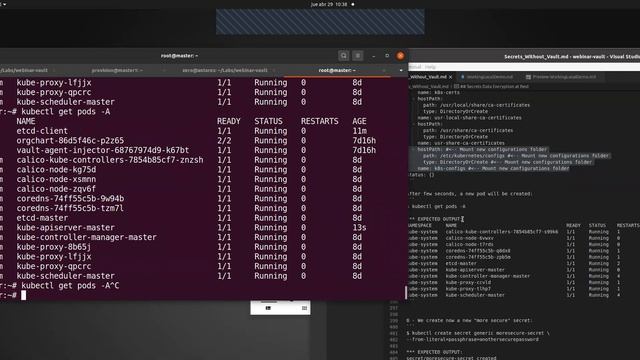The height and width of the screenshot is (360, 640).
Task: Open the clock in the top bar
Action: [329, 4]
